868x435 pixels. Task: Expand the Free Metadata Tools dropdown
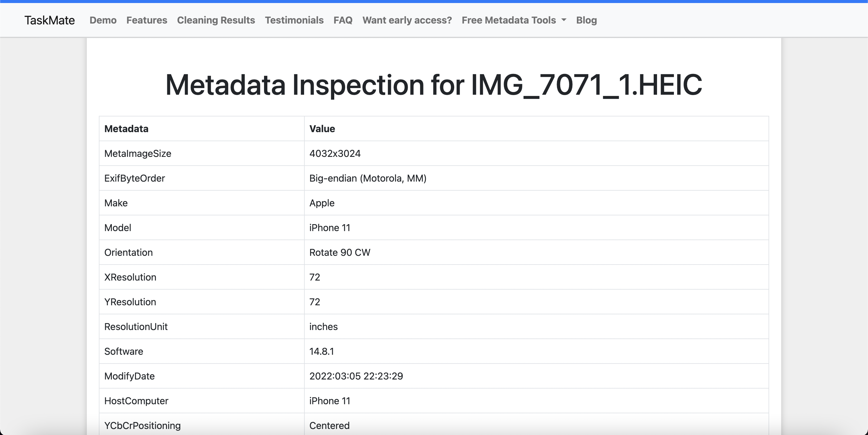click(514, 20)
